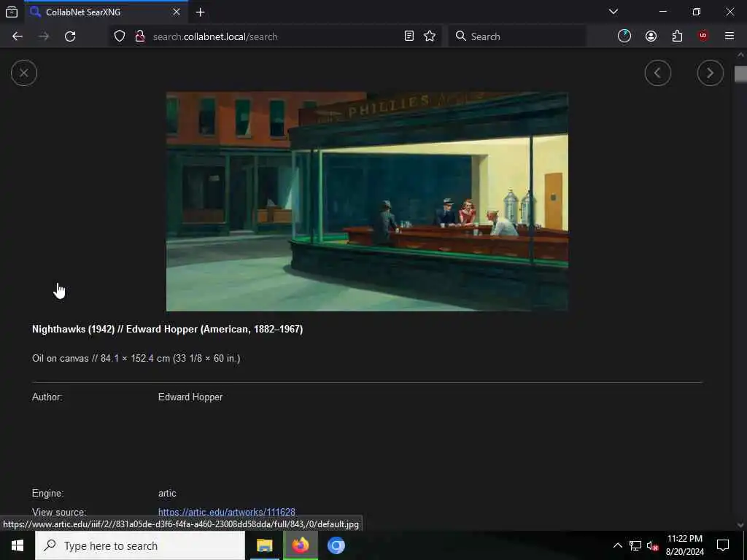
Task: Expand the list all tabs dropdown
Action: tap(614, 12)
